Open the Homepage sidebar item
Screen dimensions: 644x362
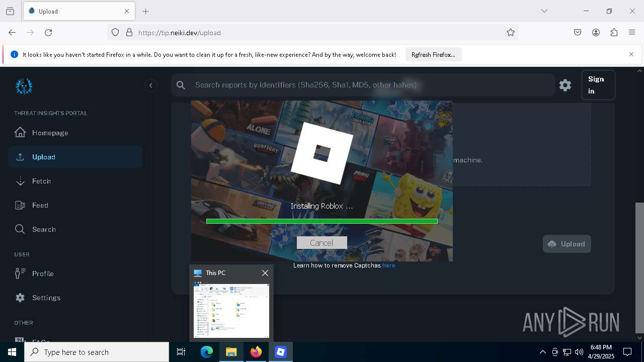point(75,133)
